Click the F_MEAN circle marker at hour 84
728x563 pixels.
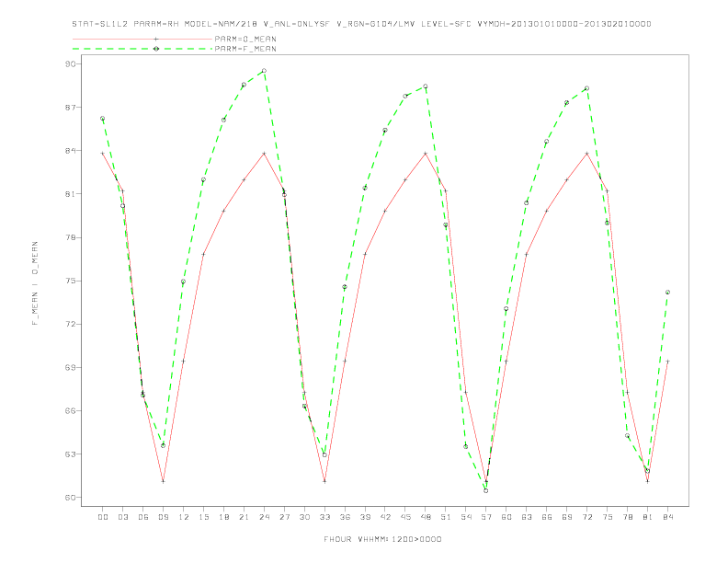tap(667, 293)
